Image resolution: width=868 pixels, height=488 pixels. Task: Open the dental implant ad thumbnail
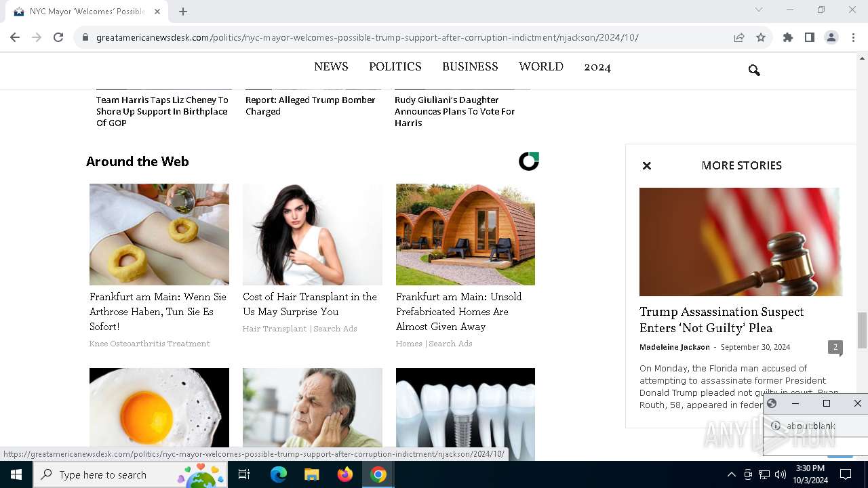click(x=465, y=414)
